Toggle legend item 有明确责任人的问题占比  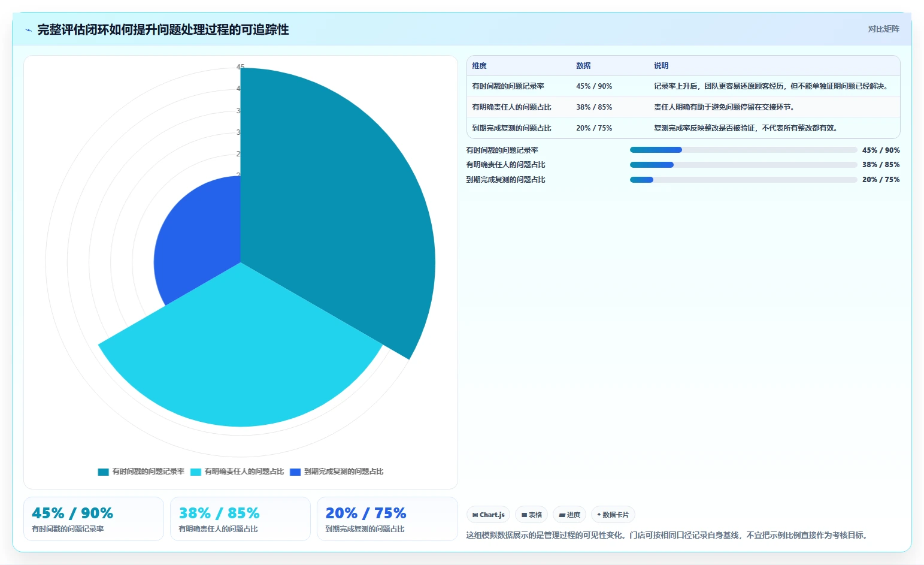(237, 472)
